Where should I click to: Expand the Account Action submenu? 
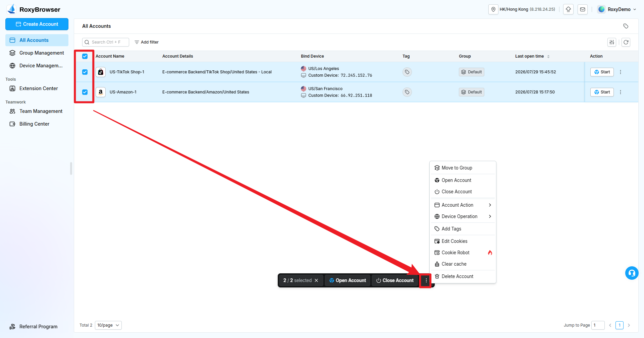pyautogui.click(x=463, y=205)
